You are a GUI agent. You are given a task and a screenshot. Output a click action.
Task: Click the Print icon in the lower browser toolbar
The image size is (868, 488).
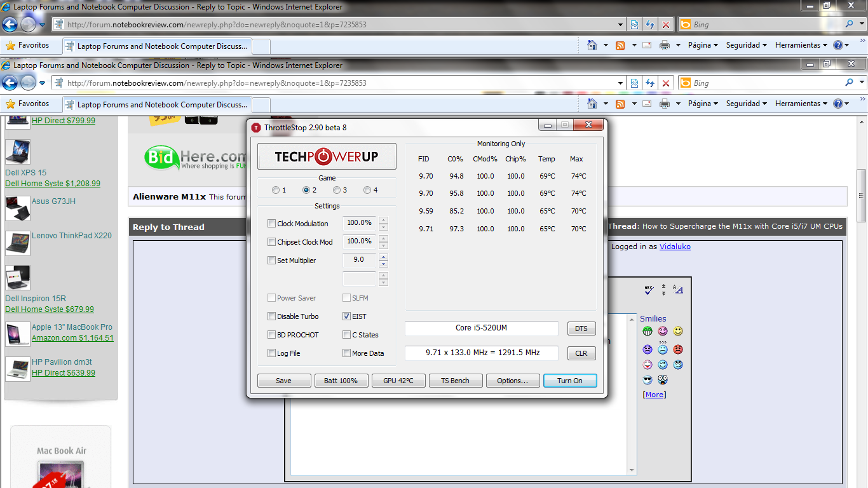tap(665, 104)
